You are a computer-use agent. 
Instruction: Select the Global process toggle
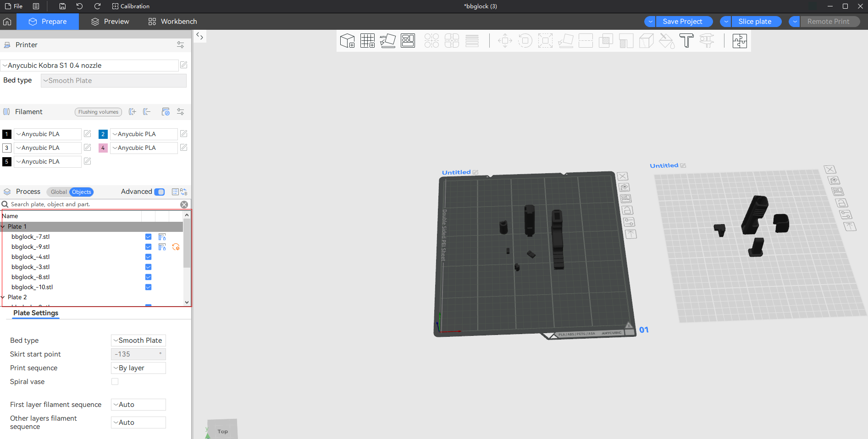click(58, 192)
